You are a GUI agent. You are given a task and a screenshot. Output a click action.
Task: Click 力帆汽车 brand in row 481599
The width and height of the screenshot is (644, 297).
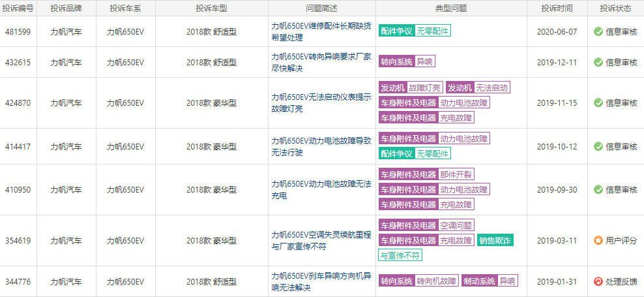point(66,32)
